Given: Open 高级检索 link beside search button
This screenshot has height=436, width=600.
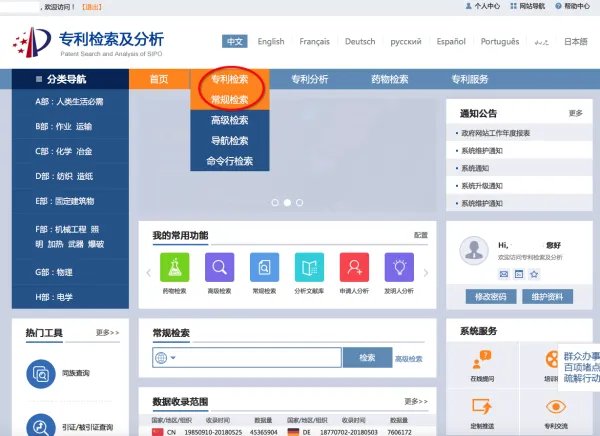Looking at the screenshot, I should click(408, 359).
